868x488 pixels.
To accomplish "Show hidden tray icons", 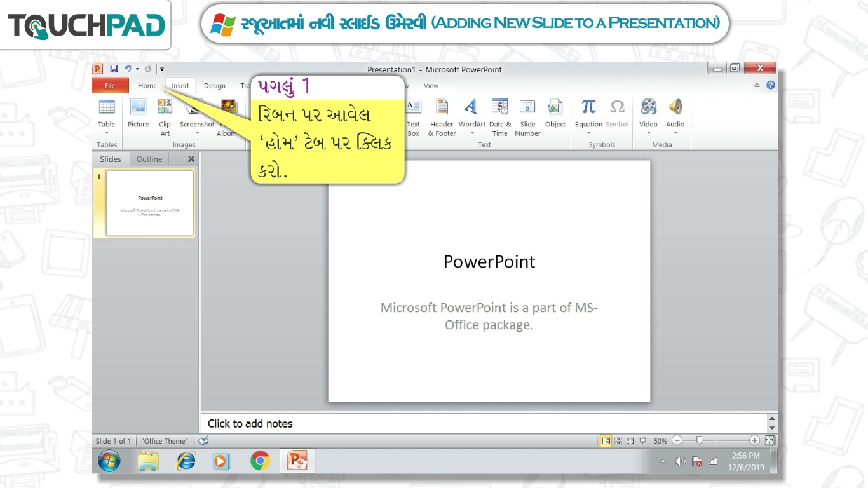I will pos(663,461).
